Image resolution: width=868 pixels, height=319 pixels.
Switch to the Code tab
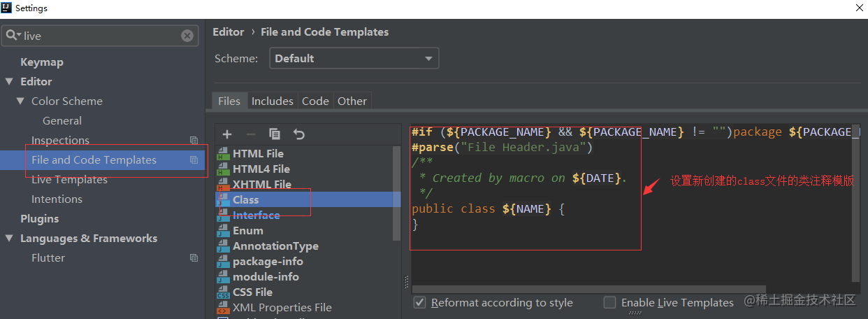pyautogui.click(x=315, y=101)
